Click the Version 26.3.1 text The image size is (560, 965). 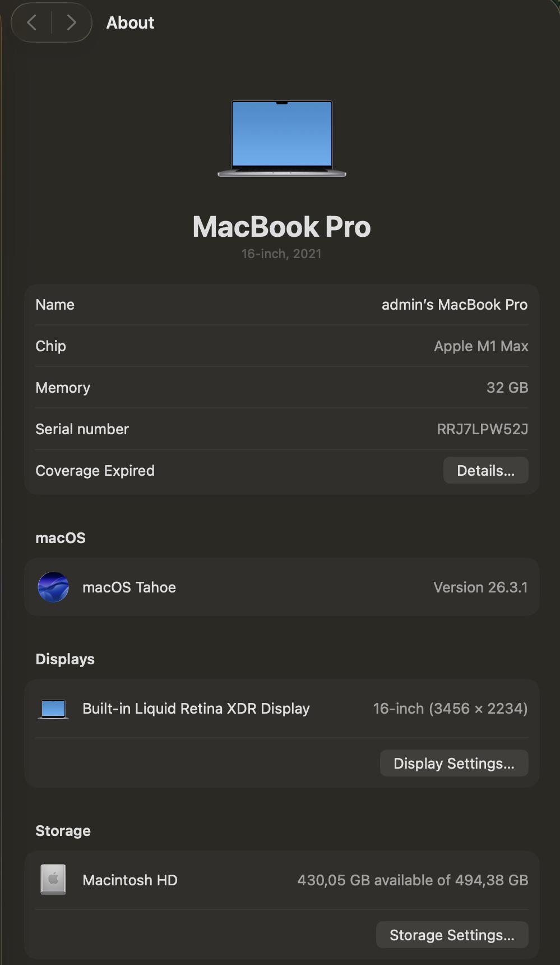point(480,587)
